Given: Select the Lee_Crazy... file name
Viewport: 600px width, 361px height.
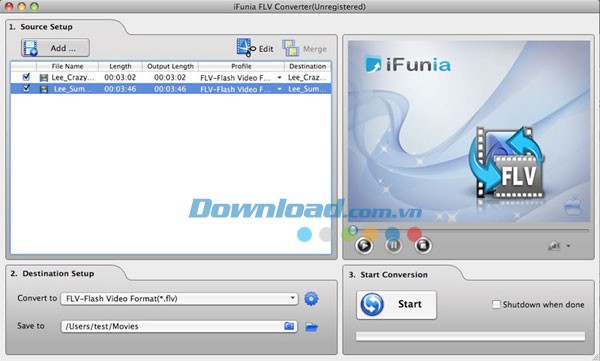Looking at the screenshot, I should click(72, 77).
